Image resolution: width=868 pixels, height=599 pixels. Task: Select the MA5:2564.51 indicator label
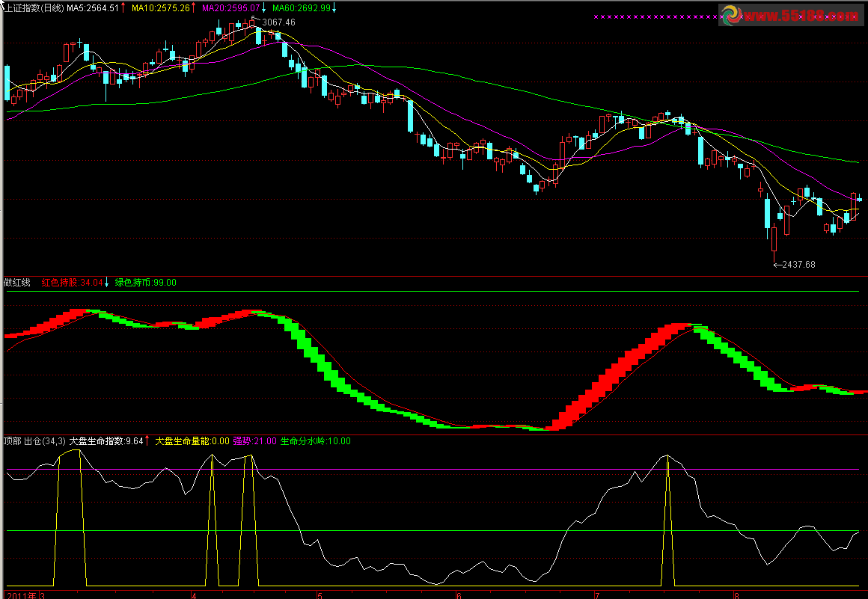(x=92, y=7)
